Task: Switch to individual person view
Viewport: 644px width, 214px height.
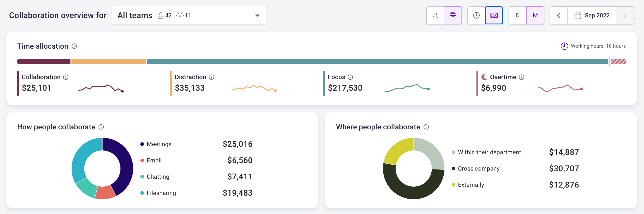Action: [x=435, y=15]
